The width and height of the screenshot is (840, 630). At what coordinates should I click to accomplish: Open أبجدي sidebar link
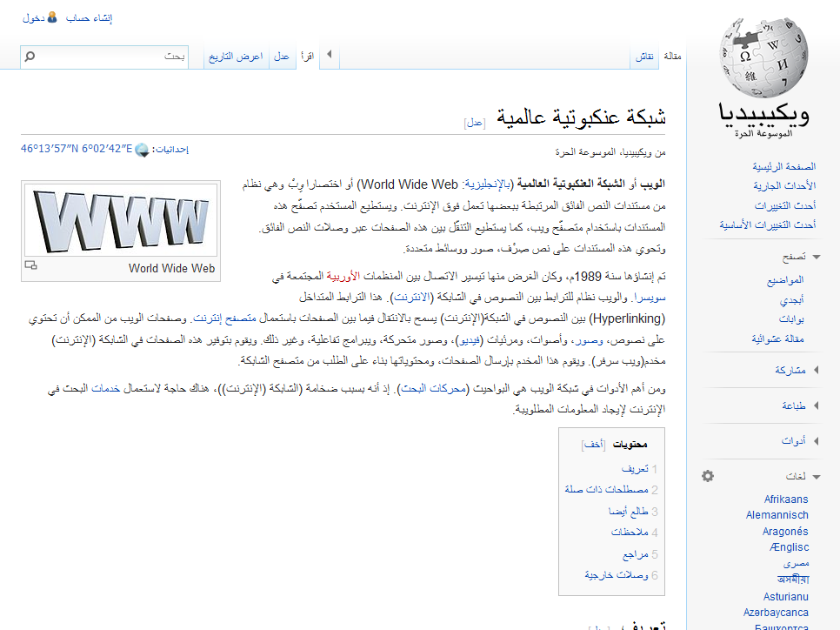pos(792,299)
